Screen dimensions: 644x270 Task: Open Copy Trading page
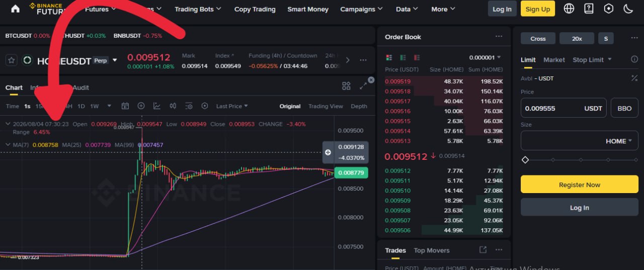[x=255, y=9]
